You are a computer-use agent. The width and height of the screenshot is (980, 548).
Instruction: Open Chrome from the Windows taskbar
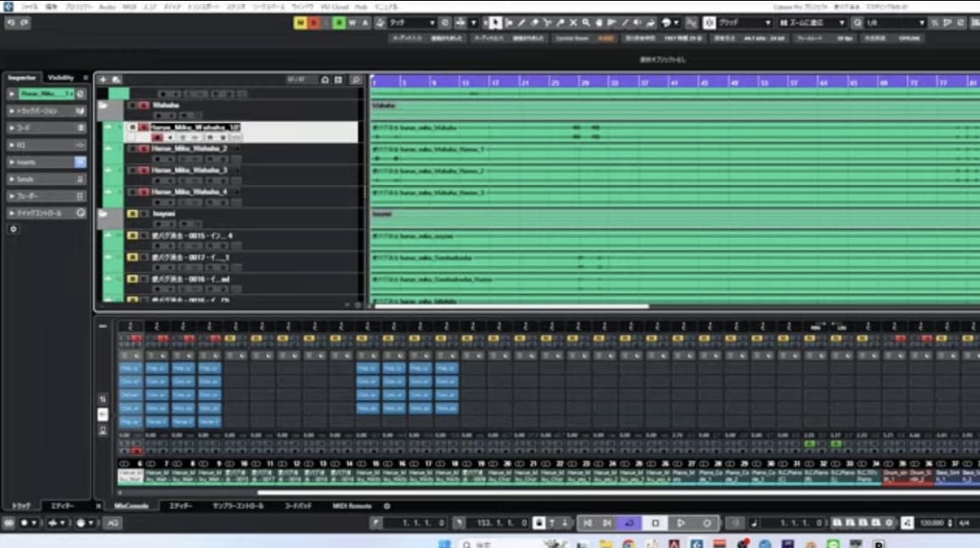click(629, 545)
